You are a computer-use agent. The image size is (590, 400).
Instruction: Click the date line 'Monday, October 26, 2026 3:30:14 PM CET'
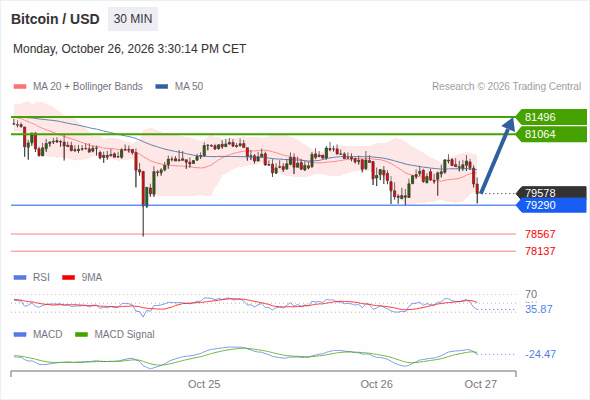(x=129, y=49)
